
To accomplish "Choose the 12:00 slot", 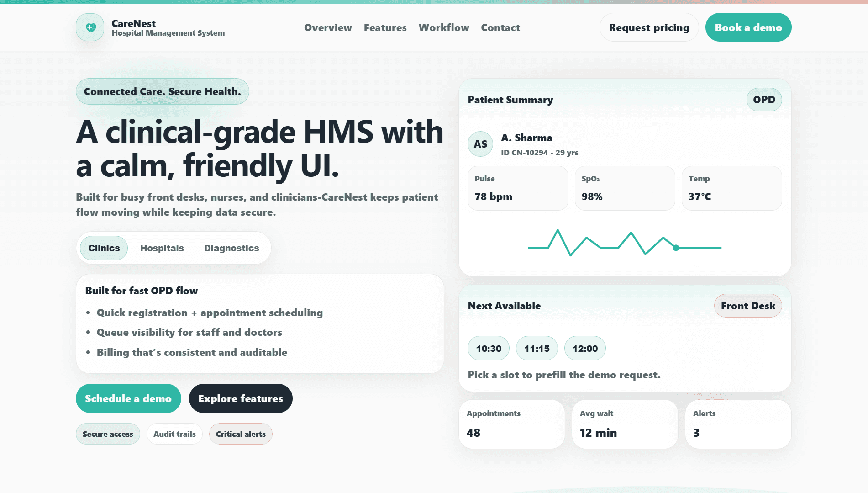I will 585,348.
